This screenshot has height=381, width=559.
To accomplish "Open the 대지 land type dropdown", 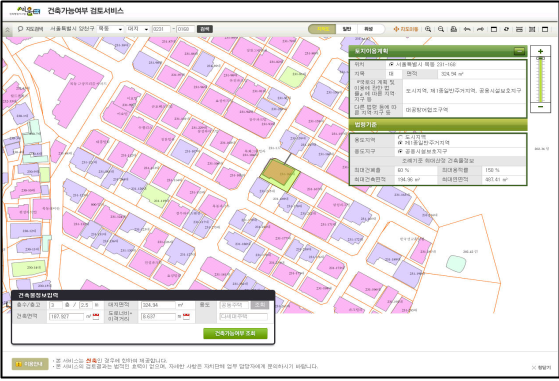I will coord(138,29).
